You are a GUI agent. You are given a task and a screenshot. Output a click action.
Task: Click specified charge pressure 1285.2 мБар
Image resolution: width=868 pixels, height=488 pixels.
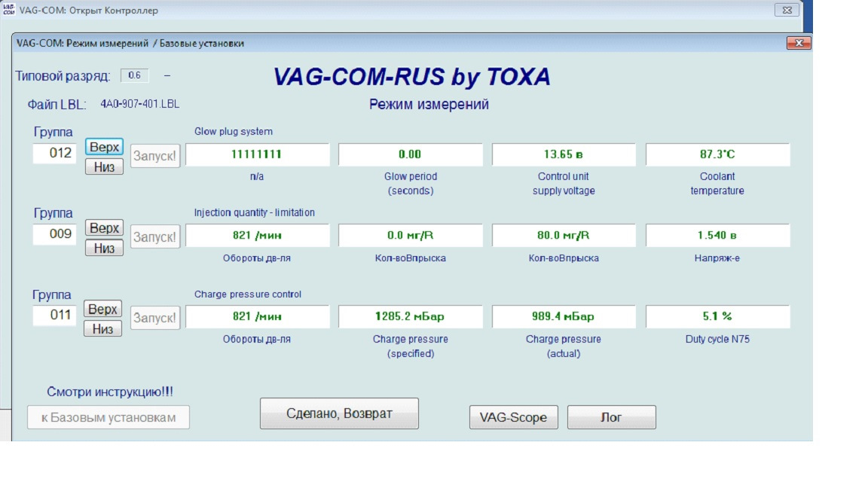point(410,316)
